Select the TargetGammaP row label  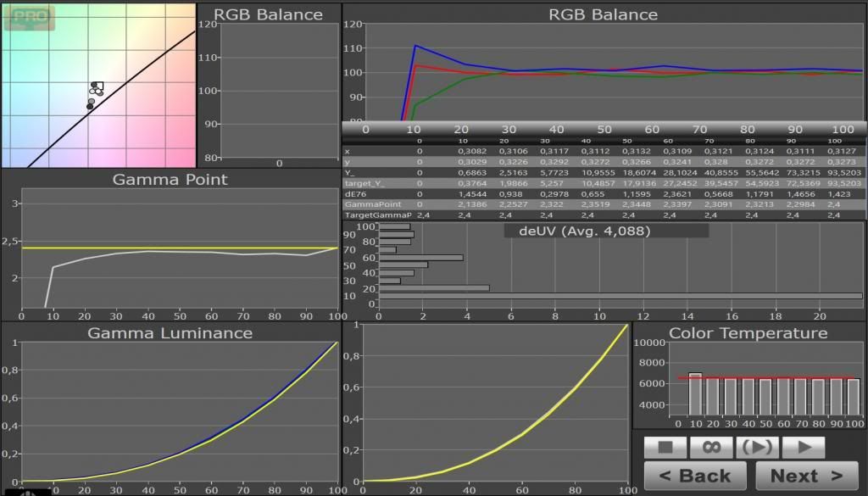click(x=377, y=215)
